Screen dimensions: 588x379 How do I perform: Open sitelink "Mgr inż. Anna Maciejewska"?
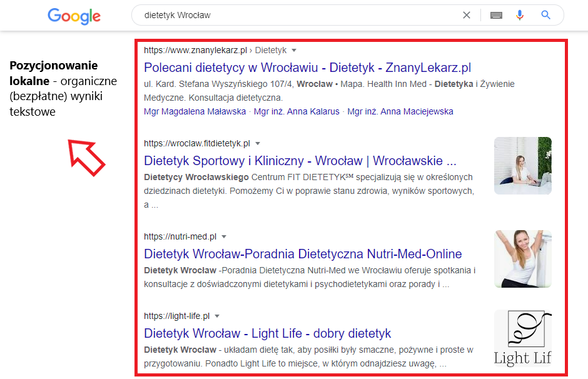click(400, 112)
